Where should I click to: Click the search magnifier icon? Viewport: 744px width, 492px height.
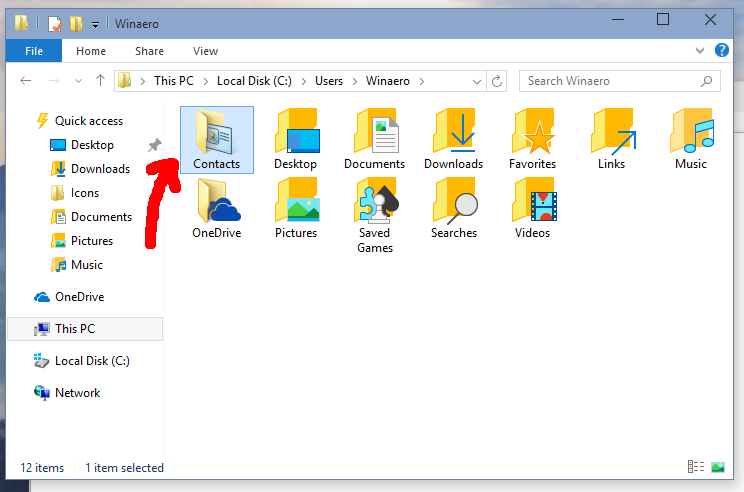[x=706, y=81]
